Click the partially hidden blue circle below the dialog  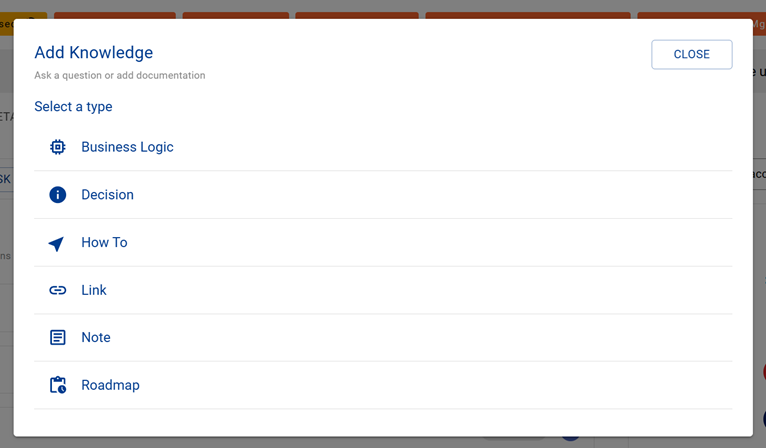[570, 438]
